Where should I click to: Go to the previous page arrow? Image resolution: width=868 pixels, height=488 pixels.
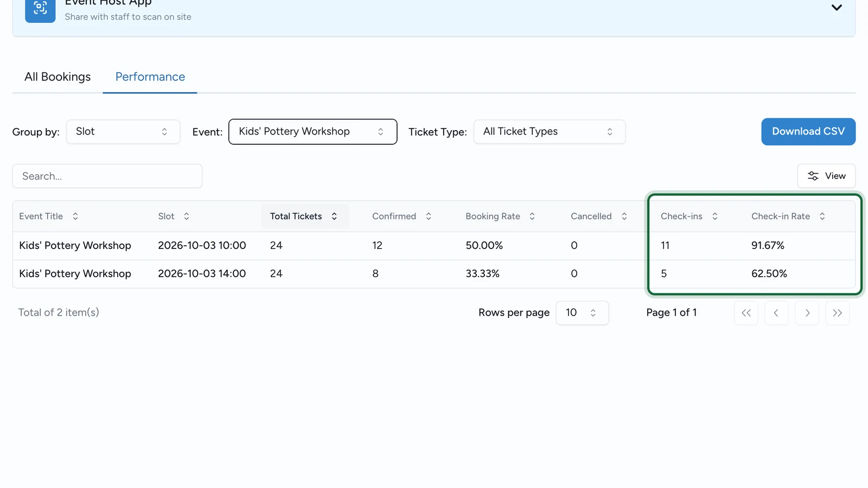[776, 313]
